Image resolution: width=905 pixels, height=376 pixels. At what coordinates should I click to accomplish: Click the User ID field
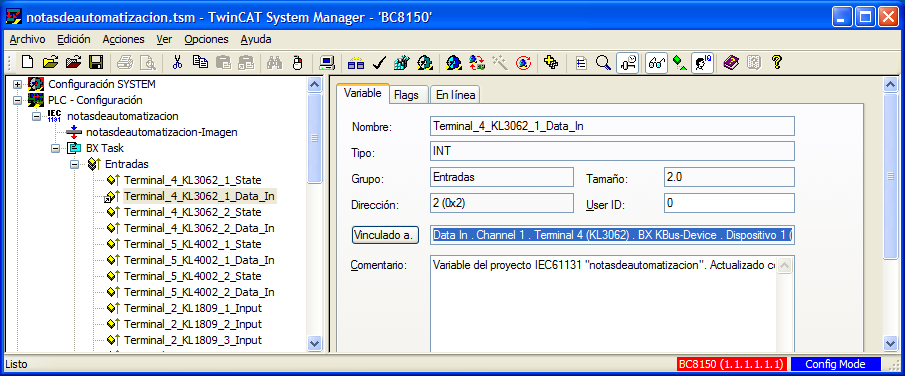730,203
